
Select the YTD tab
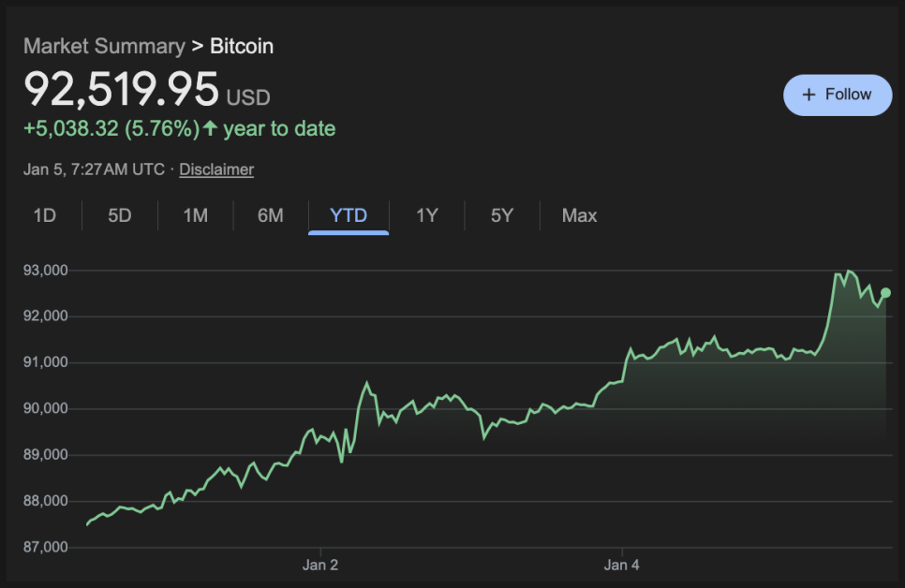pyautogui.click(x=349, y=215)
